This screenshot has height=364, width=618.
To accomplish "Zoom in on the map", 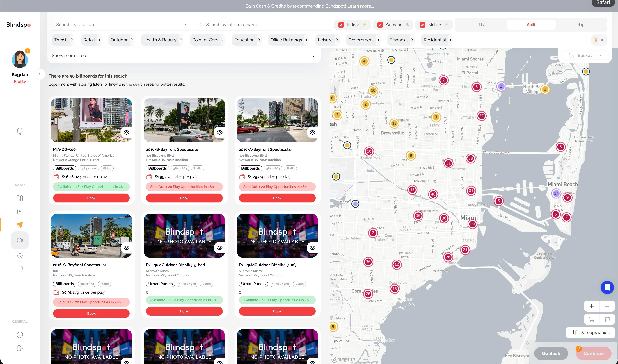I will click(x=592, y=306).
